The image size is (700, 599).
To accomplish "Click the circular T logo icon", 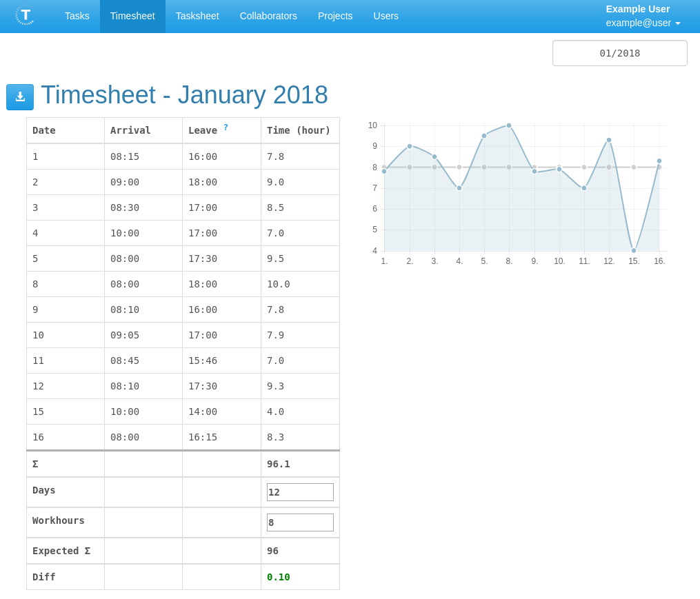I will pos(25,16).
